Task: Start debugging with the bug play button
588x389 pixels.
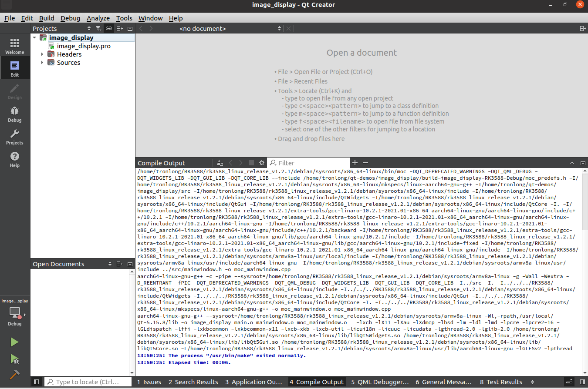Action: (15, 359)
